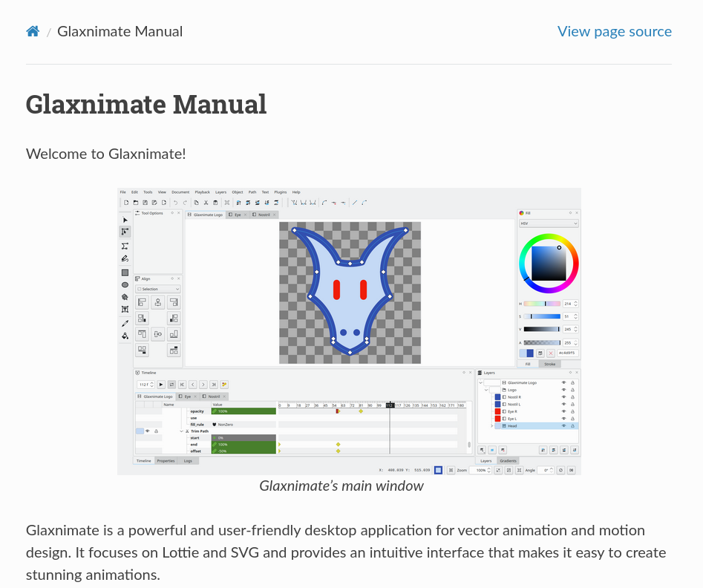703x588 pixels.
Task: Switch to the Gradients tab beside Layers
Action: (x=508, y=461)
